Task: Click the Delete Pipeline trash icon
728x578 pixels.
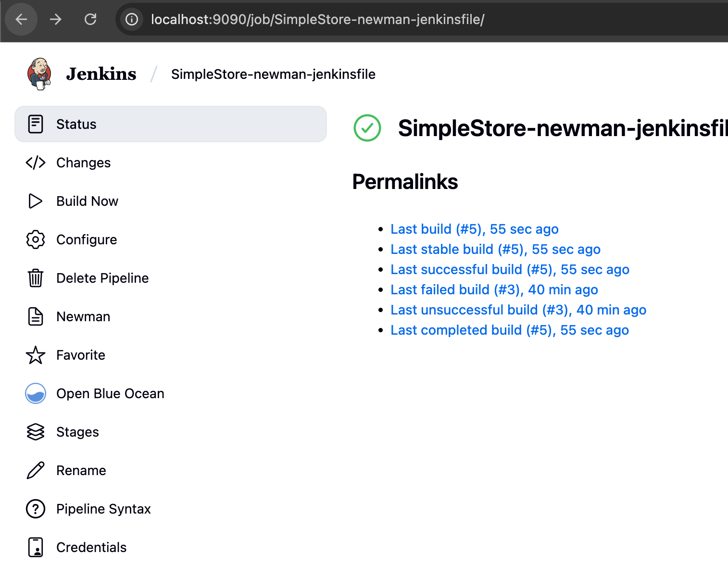Action: [x=36, y=278]
